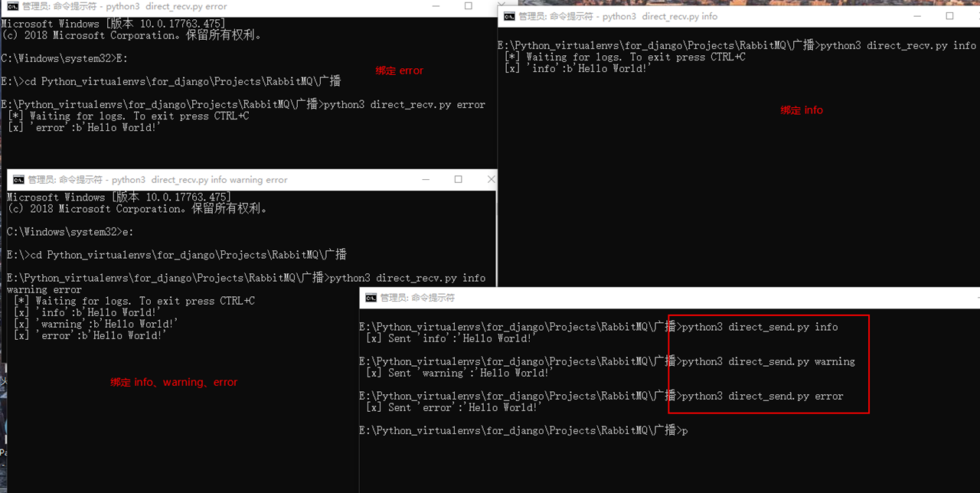Click 'Microsoft Windows [版本' line in info warning error window

coord(119,197)
